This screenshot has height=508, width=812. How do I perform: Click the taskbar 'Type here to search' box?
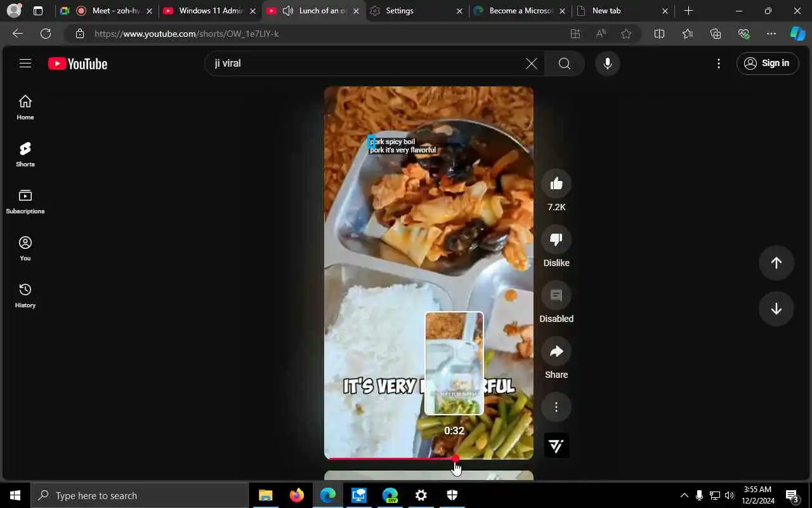coord(140,495)
